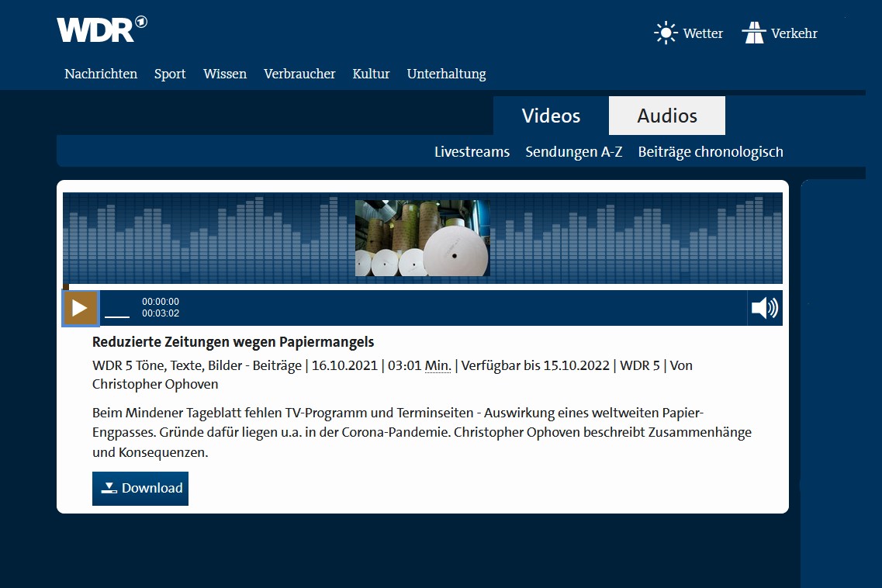Screen dimensions: 882x588
Task: Download the audio file
Action: (140, 488)
